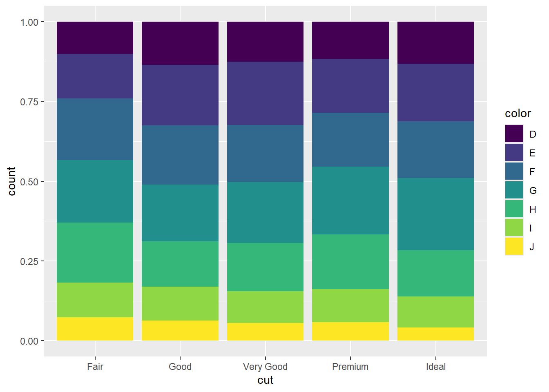Viewport: 549px width, 392px height.
Task: Click the Good x-axis label
Action: pyautogui.click(x=180, y=367)
